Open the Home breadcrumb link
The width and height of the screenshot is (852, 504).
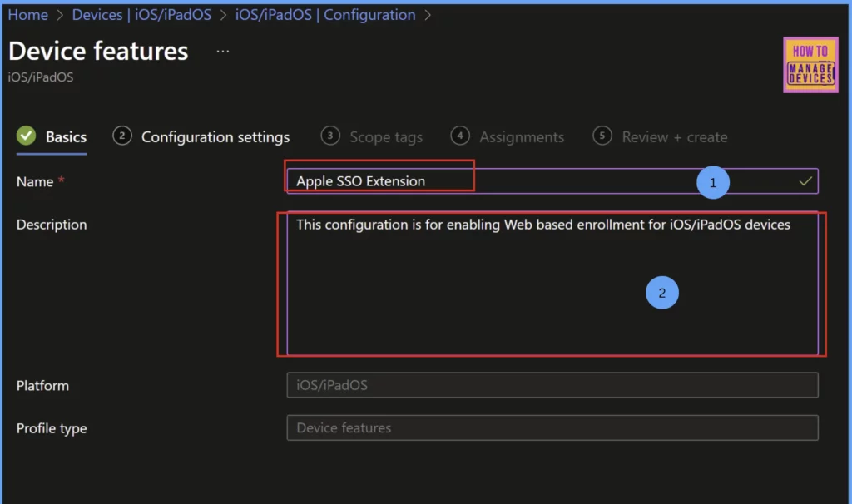tap(27, 15)
